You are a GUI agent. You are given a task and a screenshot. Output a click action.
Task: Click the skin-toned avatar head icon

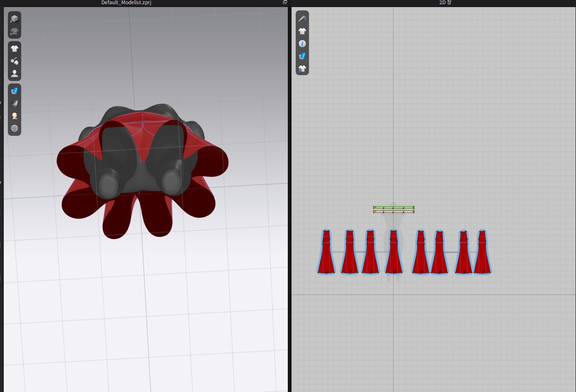[x=15, y=116]
